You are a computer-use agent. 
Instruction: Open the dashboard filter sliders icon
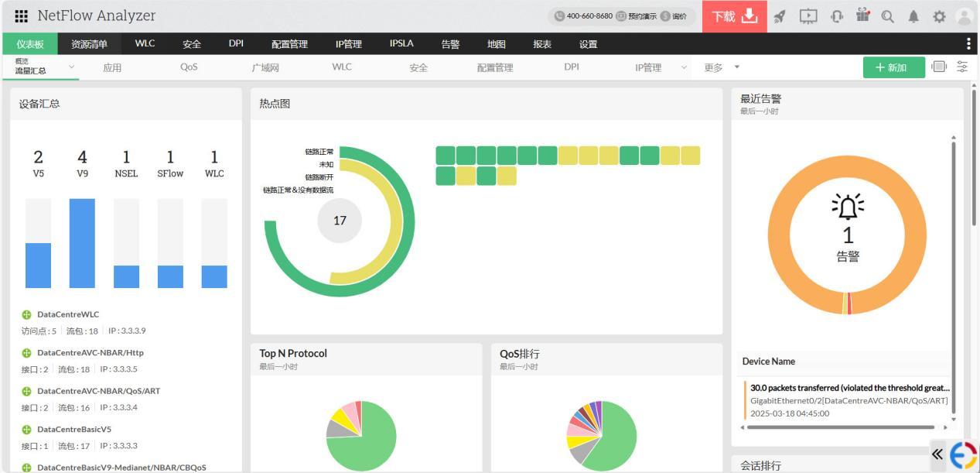[x=962, y=67]
